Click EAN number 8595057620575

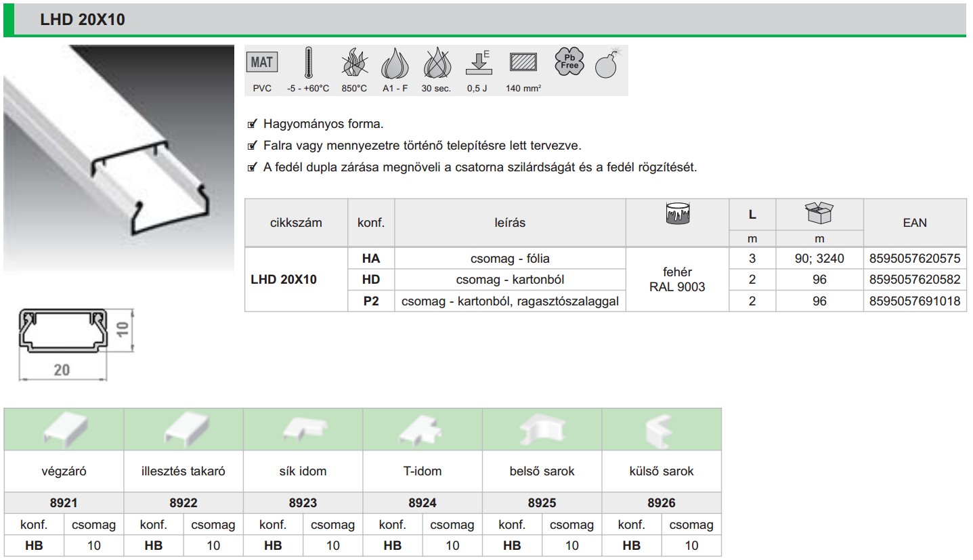(x=915, y=258)
